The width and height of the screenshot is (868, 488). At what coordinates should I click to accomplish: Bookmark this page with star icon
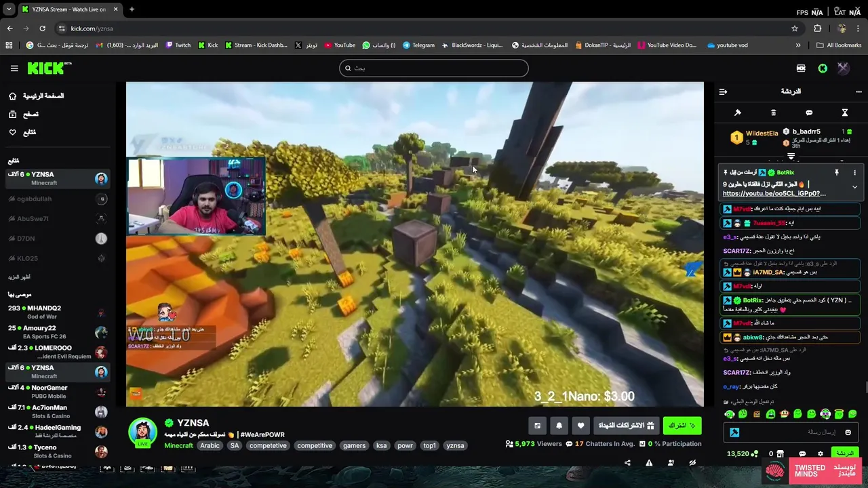point(795,28)
